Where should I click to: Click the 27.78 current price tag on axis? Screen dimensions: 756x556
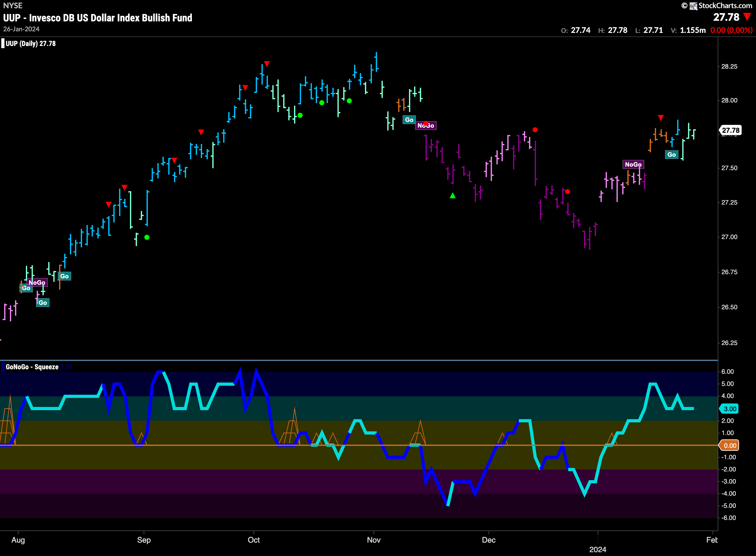[x=730, y=130]
